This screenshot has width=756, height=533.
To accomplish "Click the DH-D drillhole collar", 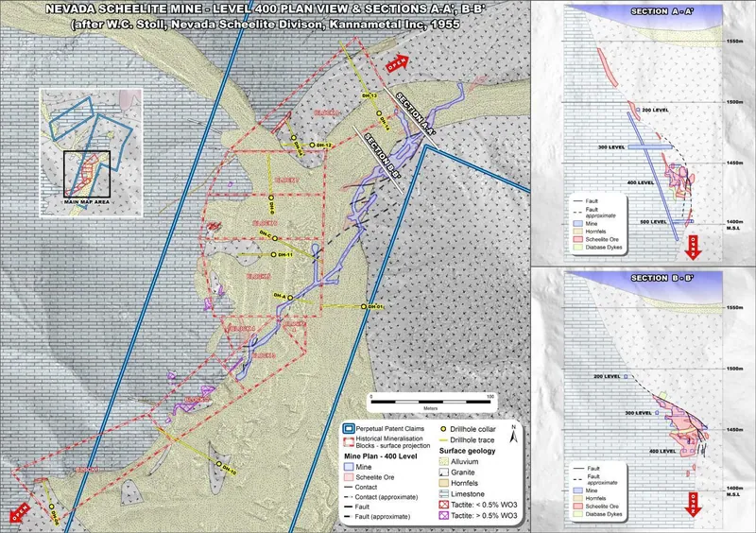I will [x=271, y=198].
